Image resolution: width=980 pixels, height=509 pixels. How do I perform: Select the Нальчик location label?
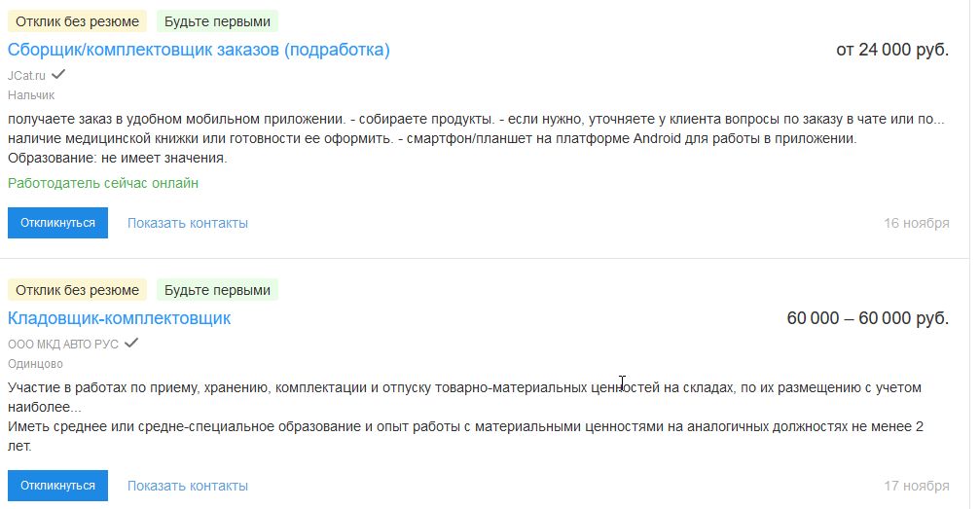coord(31,95)
